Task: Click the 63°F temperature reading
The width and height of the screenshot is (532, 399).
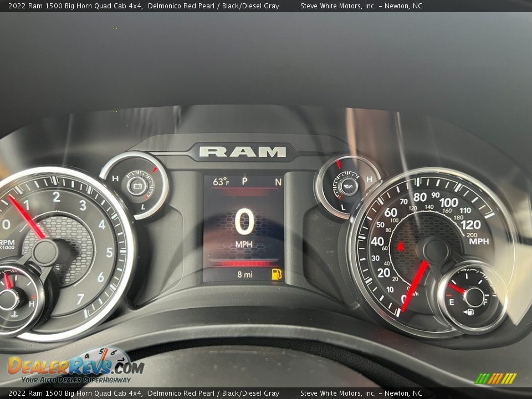Action: point(221,182)
